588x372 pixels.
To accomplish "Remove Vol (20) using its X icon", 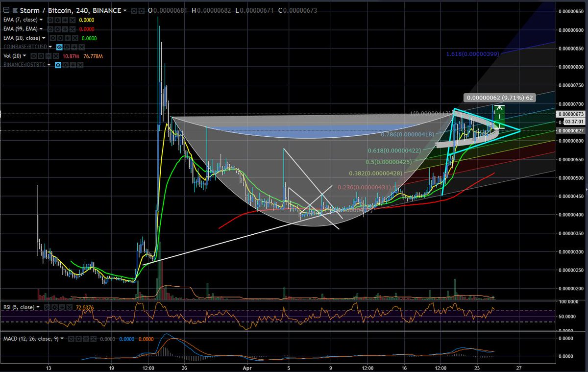I will [56, 55].
